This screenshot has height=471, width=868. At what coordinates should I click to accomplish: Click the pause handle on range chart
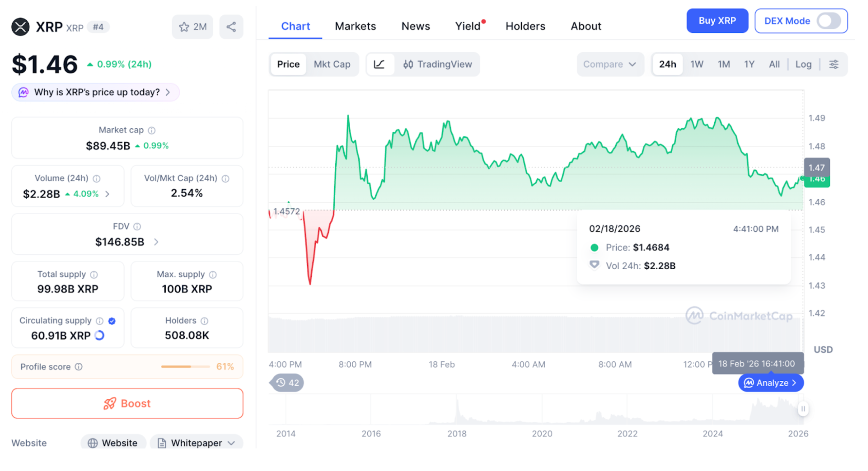coord(803,409)
